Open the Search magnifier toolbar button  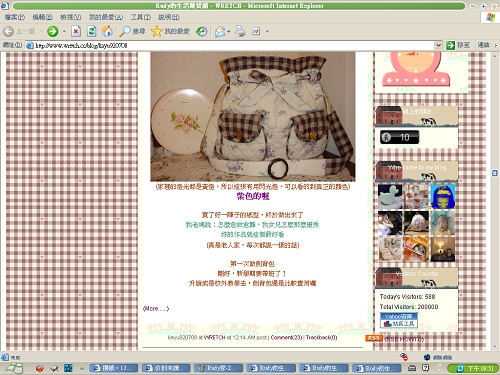pyautogui.click(x=132, y=31)
